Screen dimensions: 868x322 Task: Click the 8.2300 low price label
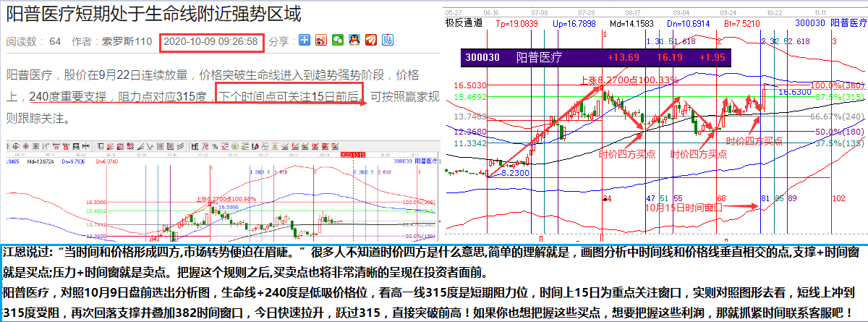point(506,173)
